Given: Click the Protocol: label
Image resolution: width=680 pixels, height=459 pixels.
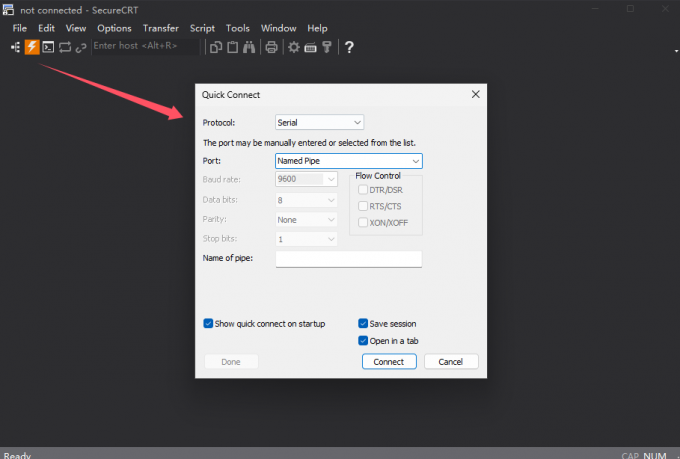Looking at the screenshot, I should pyautogui.click(x=219, y=123).
